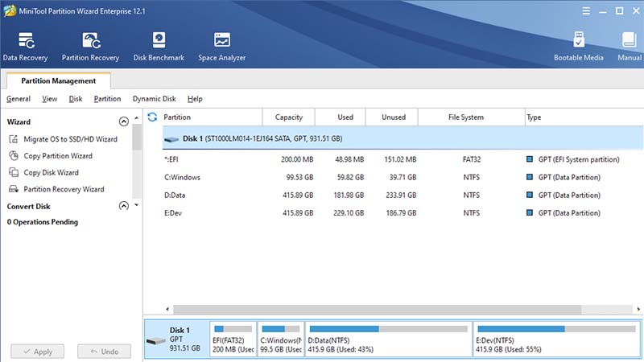The image size is (644, 362).
Task: Click the C:Windows type color square
Action: pyautogui.click(x=530, y=177)
